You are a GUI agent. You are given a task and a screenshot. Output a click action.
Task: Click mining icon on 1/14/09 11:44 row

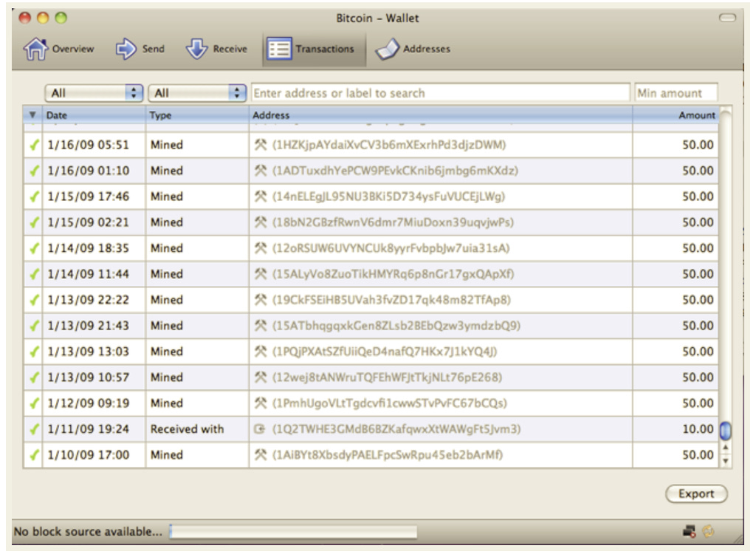click(261, 273)
